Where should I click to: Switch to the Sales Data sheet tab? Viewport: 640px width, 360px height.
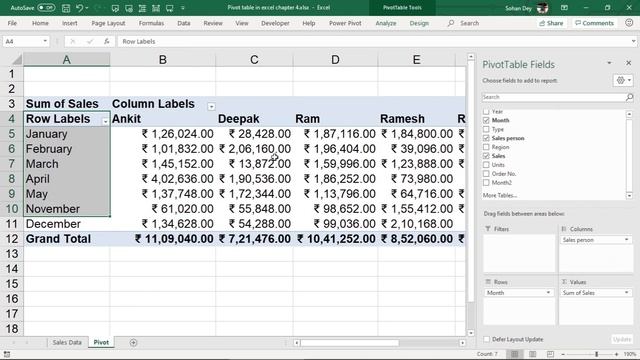67,342
